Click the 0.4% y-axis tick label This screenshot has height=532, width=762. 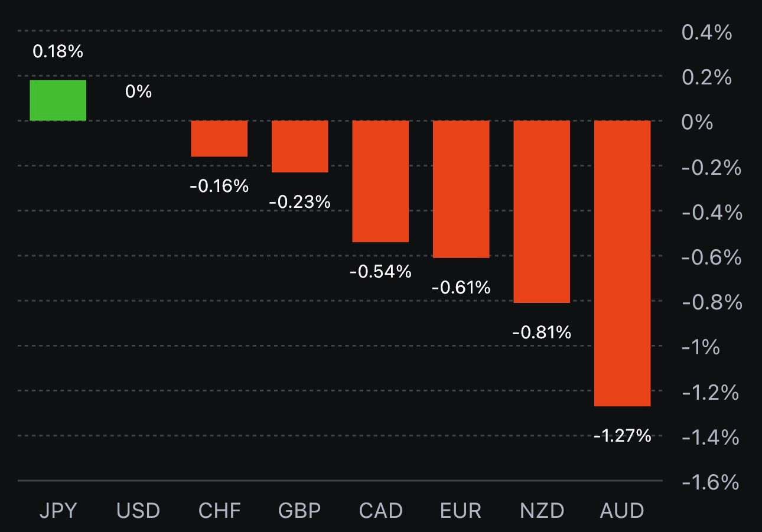coord(706,32)
